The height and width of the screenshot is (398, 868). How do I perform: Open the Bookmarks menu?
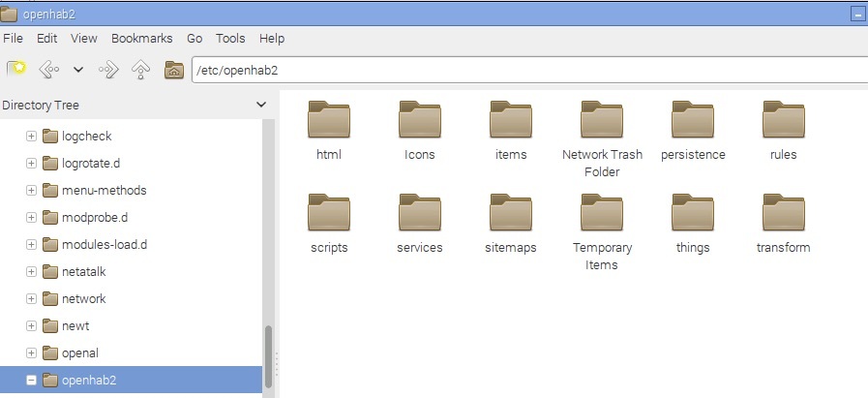(141, 38)
